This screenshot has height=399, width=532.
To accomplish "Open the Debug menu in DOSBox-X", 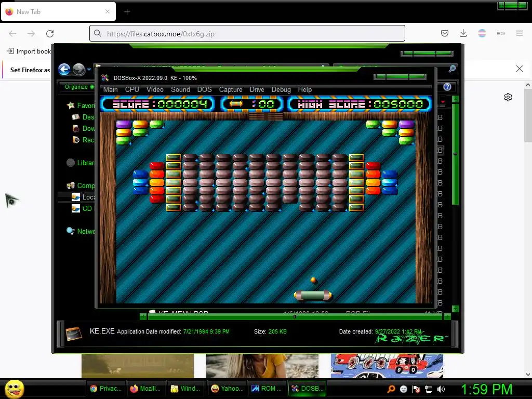I will 281,89.
